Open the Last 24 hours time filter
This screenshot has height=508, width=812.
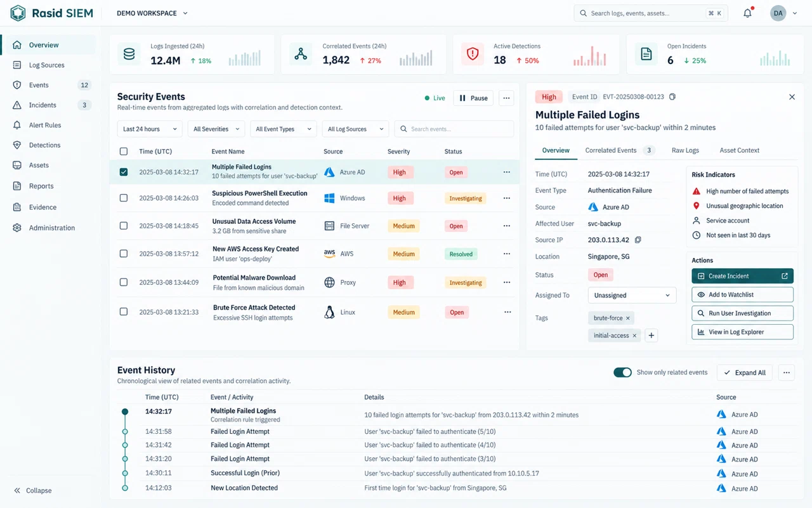(150, 129)
